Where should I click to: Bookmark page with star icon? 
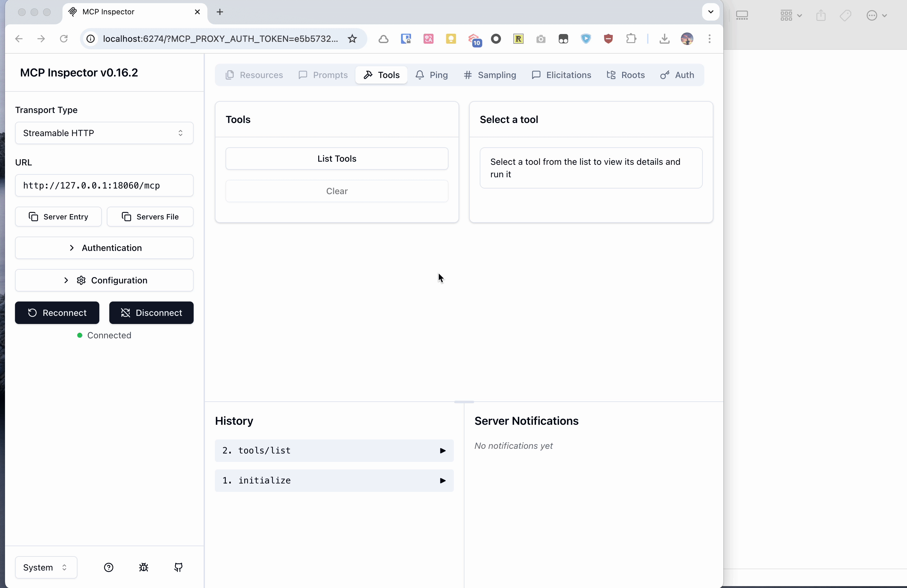click(x=352, y=38)
